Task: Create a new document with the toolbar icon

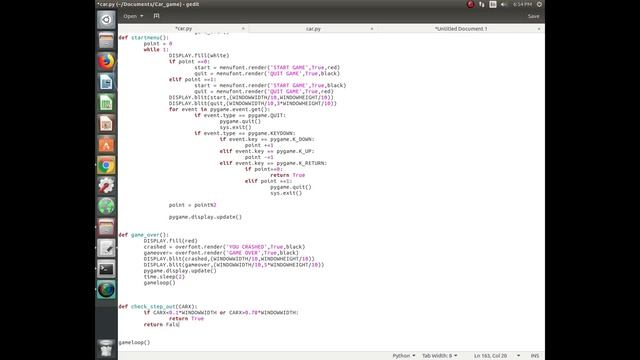Action: [x=156, y=16]
